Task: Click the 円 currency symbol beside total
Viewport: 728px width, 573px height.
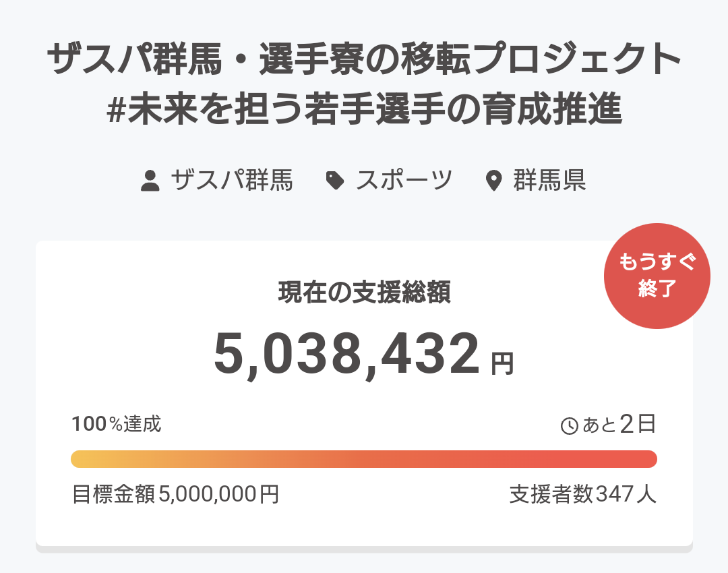Action: point(502,363)
